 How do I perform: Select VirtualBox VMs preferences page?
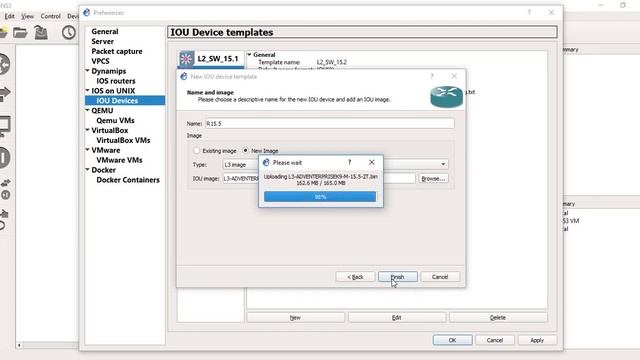[x=123, y=140]
